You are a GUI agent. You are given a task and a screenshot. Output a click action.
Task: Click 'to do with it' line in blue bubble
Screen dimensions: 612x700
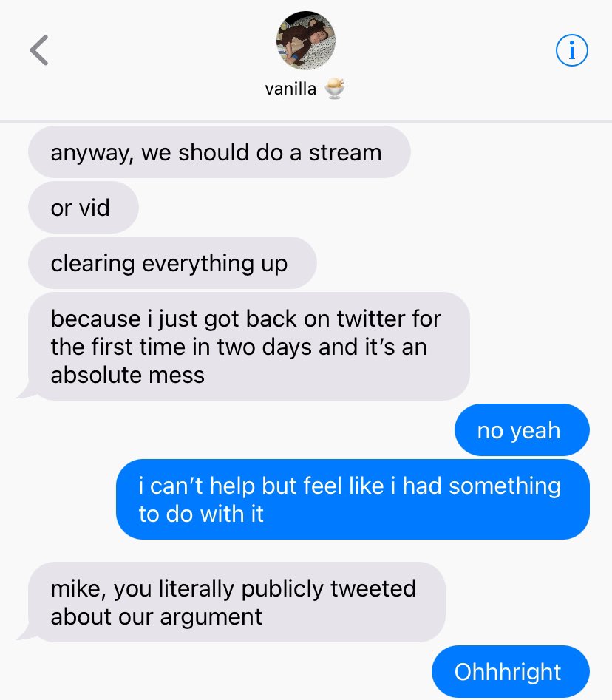[201, 514]
